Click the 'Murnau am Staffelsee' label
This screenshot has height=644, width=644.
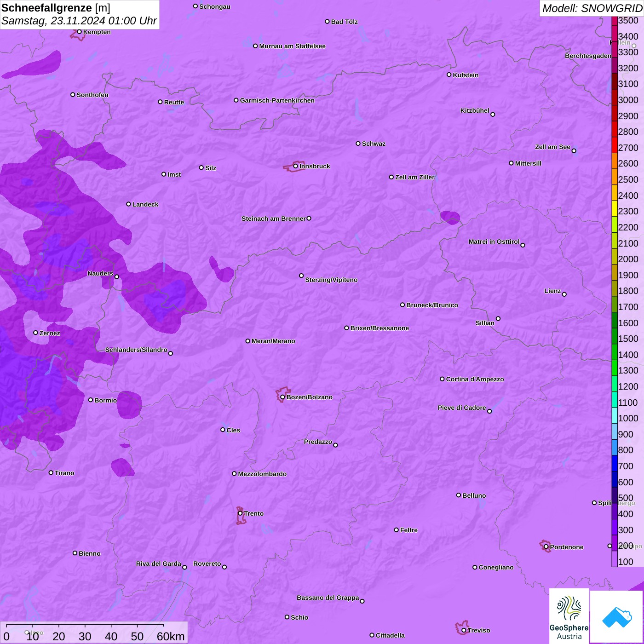tap(292, 46)
